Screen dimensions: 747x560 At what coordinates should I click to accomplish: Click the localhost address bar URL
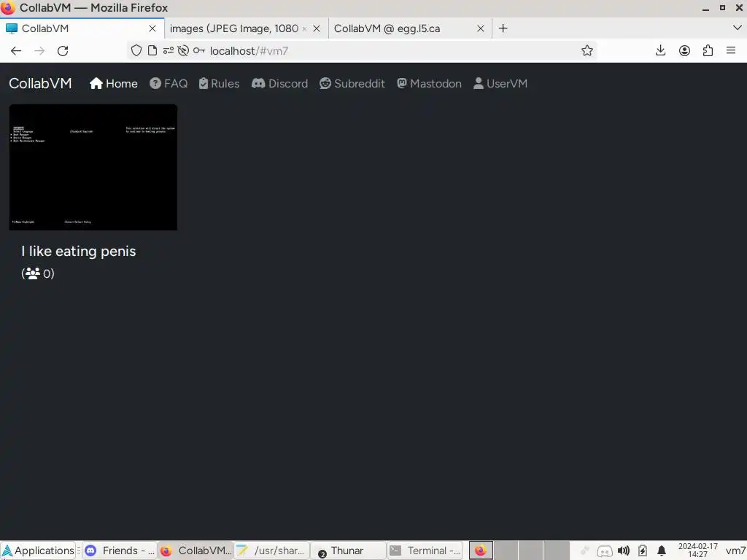coord(249,51)
